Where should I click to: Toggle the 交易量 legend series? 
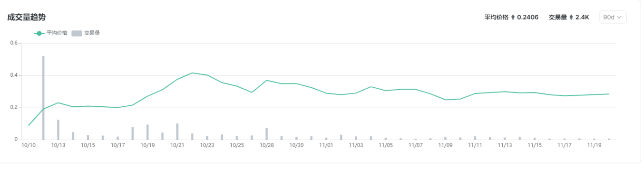point(85,33)
